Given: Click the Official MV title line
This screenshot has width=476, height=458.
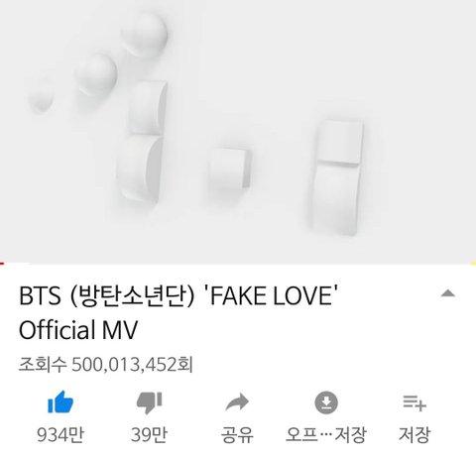Looking at the screenshot, I should tap(78, 330).
